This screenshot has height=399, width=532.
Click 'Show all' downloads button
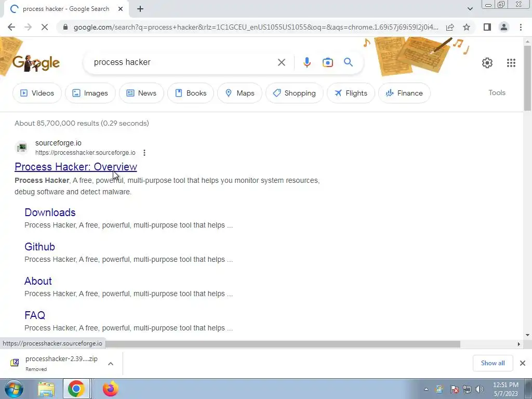493,363
